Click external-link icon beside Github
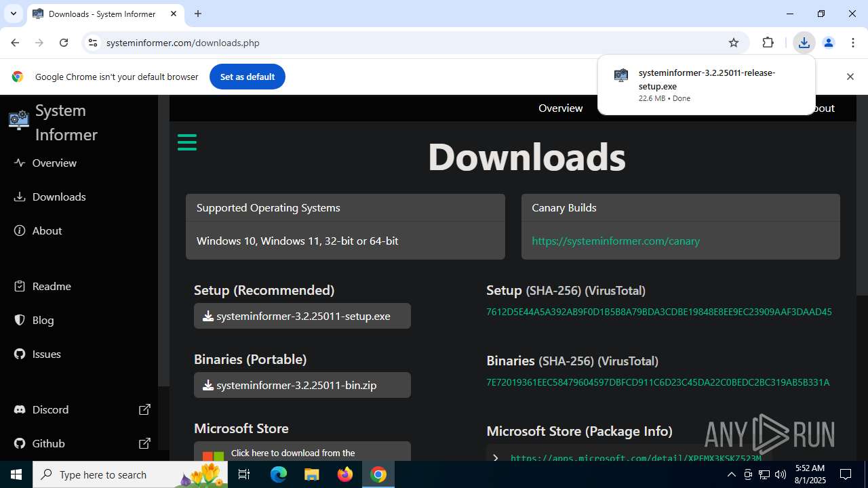Viewport: 868px width, 488px height. coord(144,443)
